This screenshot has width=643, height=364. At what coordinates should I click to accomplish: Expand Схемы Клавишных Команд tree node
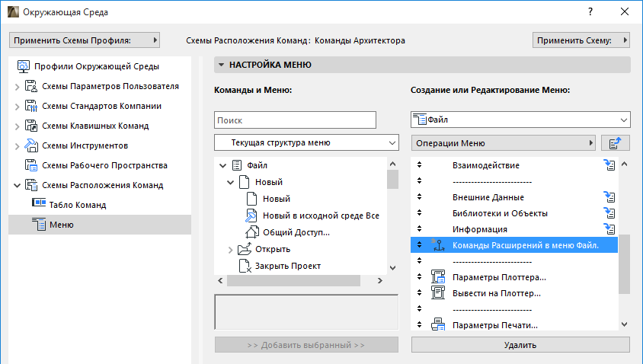tap(17, 126)
